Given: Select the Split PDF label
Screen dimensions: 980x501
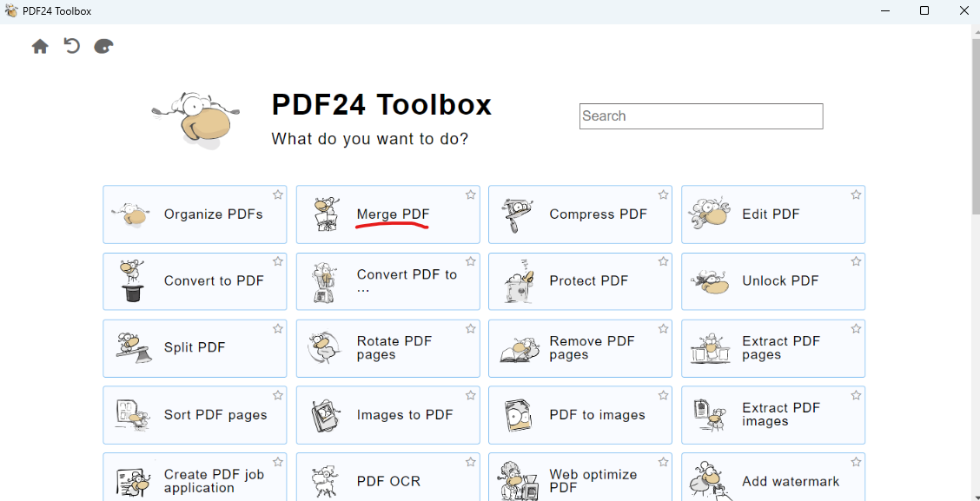Looking at the screenshot, I should pos(195,348).
